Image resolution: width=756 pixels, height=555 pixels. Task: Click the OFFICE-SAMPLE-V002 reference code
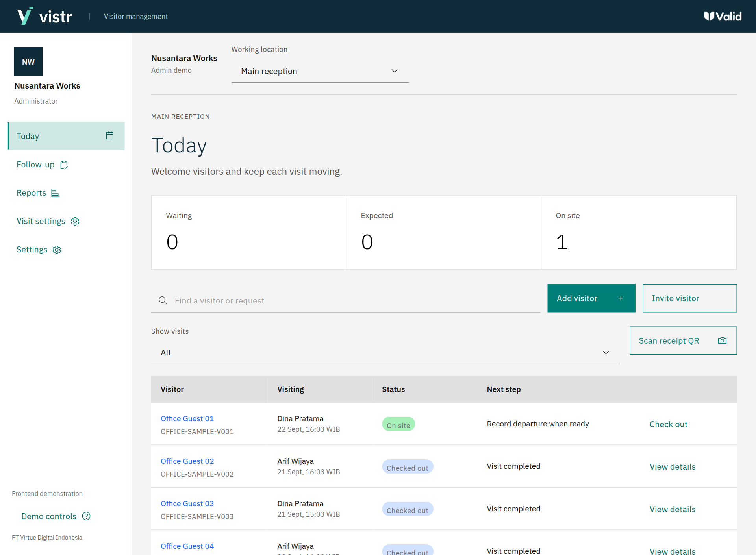197,474
